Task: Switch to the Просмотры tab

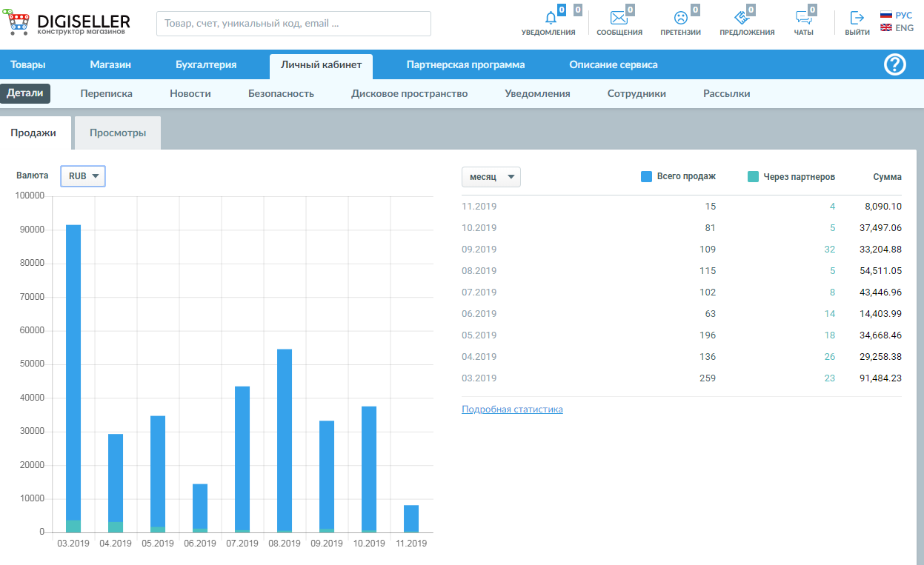Action: pyautogui.click(x=118, y=133)
